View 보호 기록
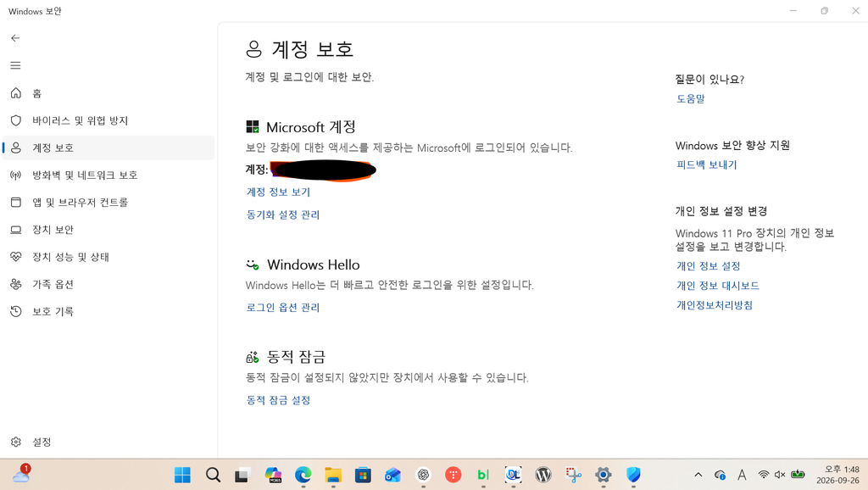 click(108, 311)
